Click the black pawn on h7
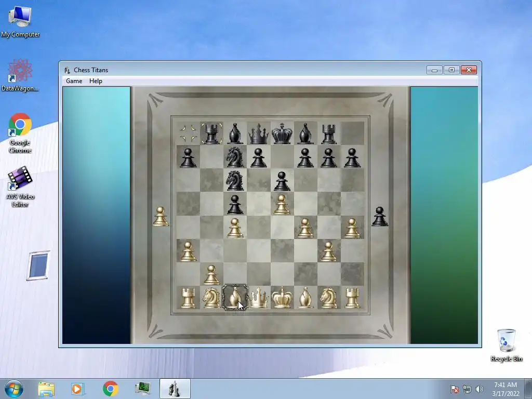Screen dimensions: 532x399 [352, 157]
